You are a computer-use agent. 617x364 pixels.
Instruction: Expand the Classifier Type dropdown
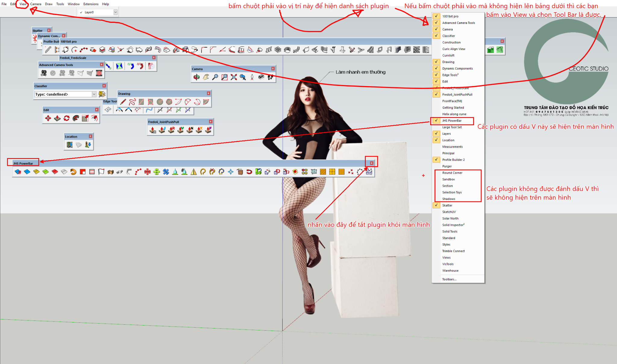point(94,94)
